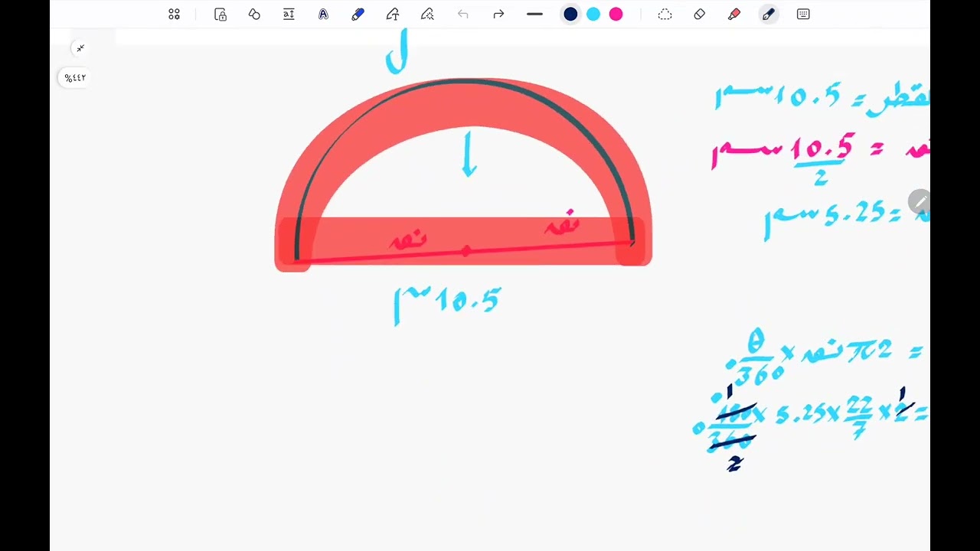Screen dimensions: 980x551
Task: Open the keyboard input tool
Action: click(x=803, y=15)
